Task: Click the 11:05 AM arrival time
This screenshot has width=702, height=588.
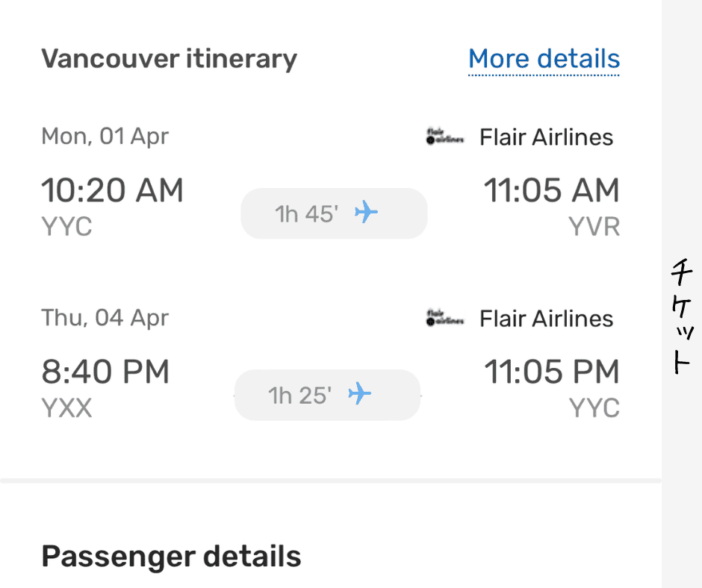Action: click(551, 191)
